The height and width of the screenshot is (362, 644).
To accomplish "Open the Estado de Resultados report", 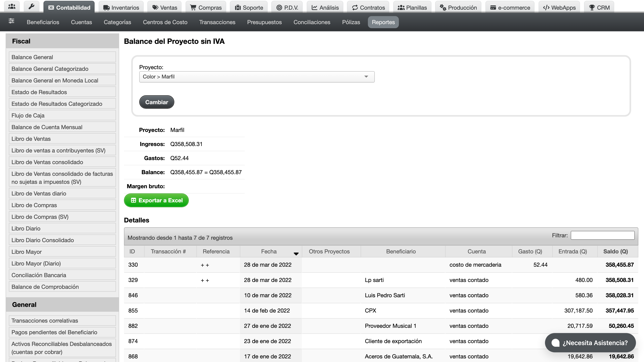I will click(x=62, y=92).
